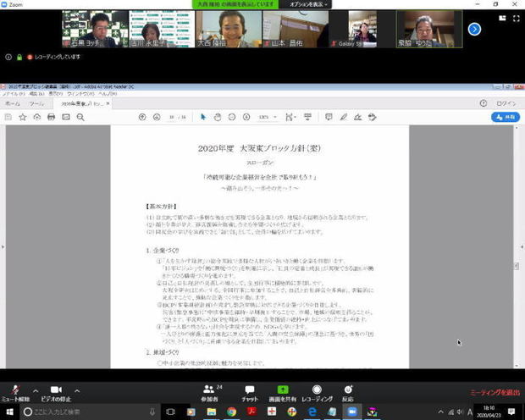
Task: Click Acrobat print icon
Action: tap(51, 117)
